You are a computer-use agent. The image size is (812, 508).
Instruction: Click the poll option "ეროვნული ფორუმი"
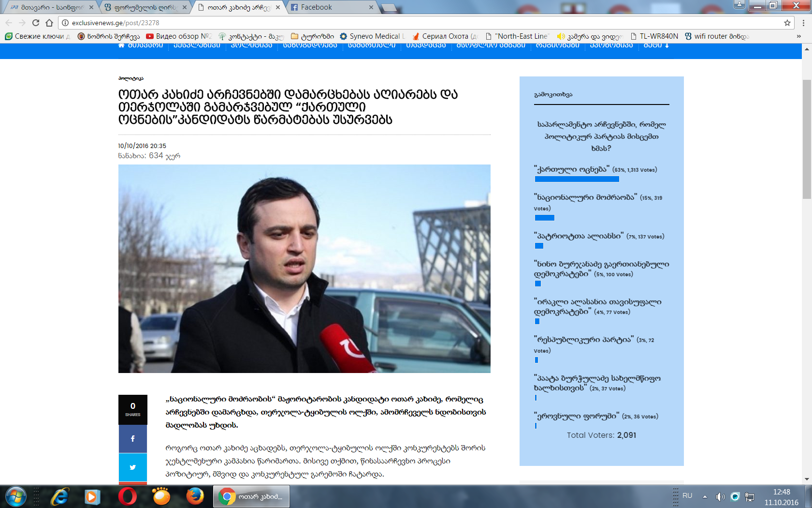click(577, 416)
